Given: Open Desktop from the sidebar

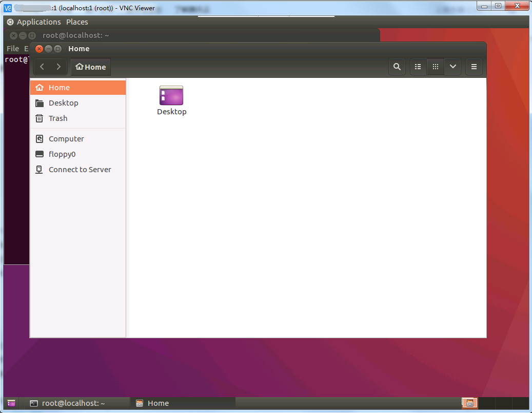Looking at the screenshot, I should (64, 103).
